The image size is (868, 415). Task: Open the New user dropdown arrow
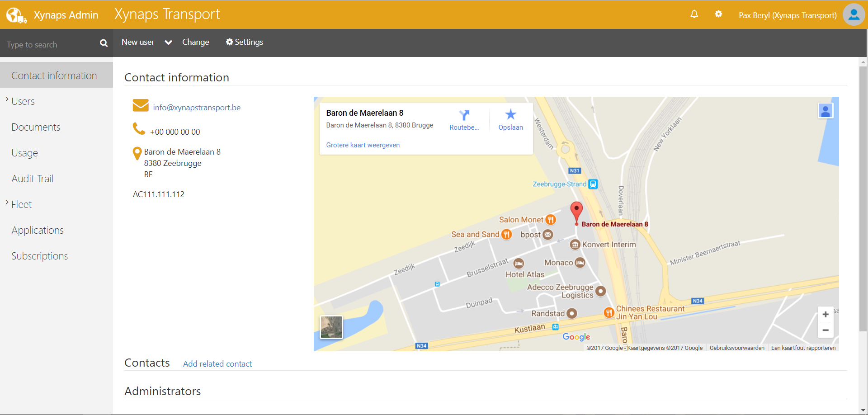click(x=168, y=42)
